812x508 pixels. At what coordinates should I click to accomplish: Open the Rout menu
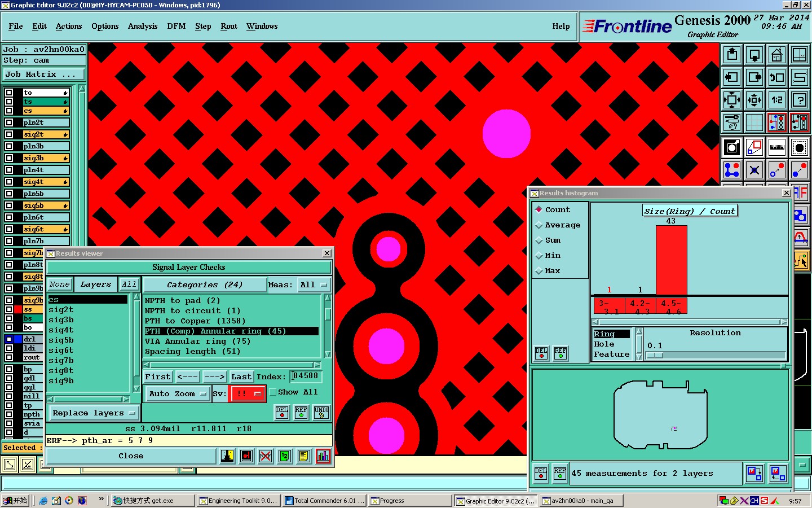pos(229,26)
